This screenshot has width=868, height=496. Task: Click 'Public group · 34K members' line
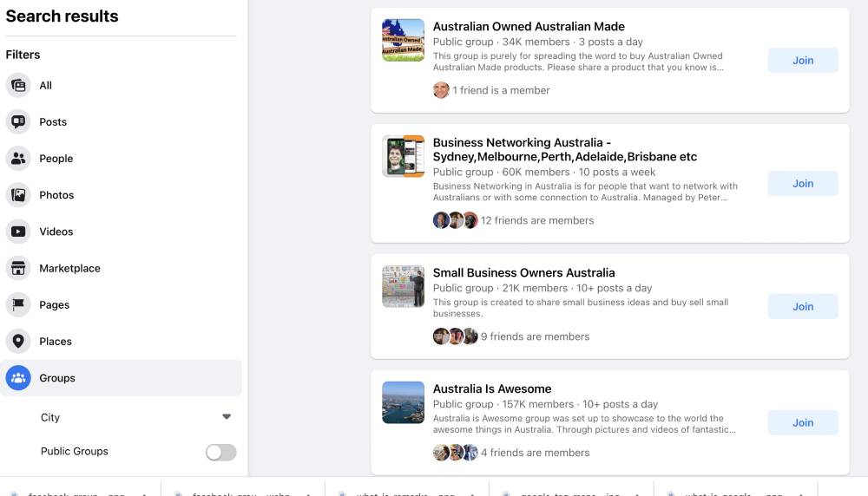[538, 42]
